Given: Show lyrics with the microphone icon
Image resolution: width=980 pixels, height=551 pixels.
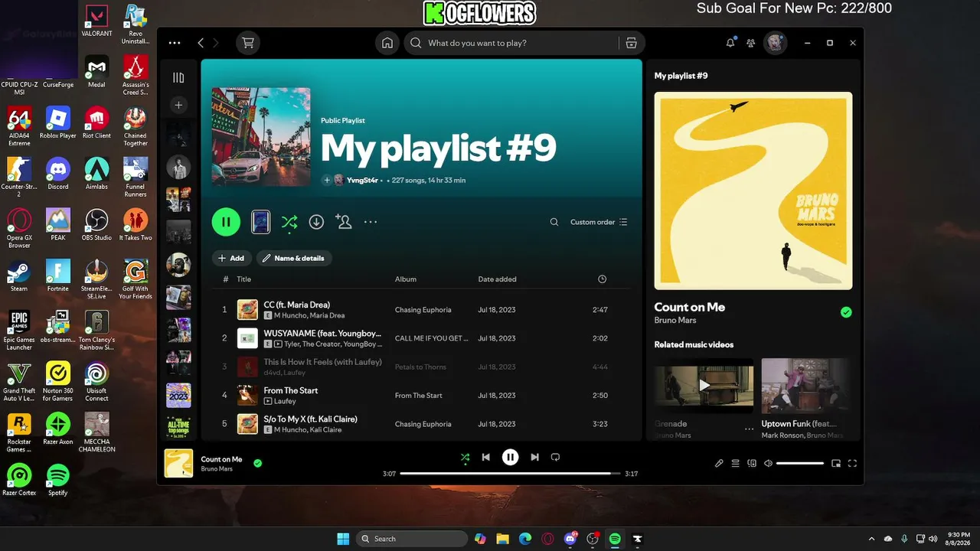Looking at the screenshot, I should click(x=719, y=463).
